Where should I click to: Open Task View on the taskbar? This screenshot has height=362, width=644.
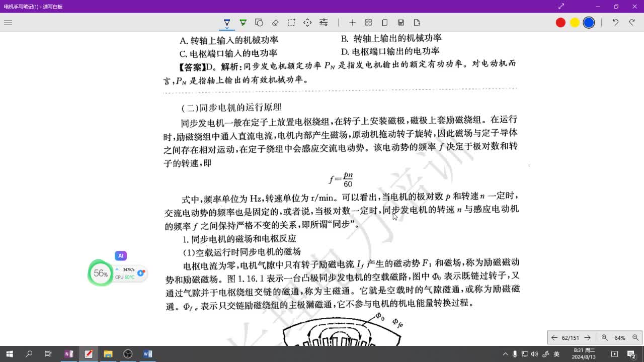(48, 354)
